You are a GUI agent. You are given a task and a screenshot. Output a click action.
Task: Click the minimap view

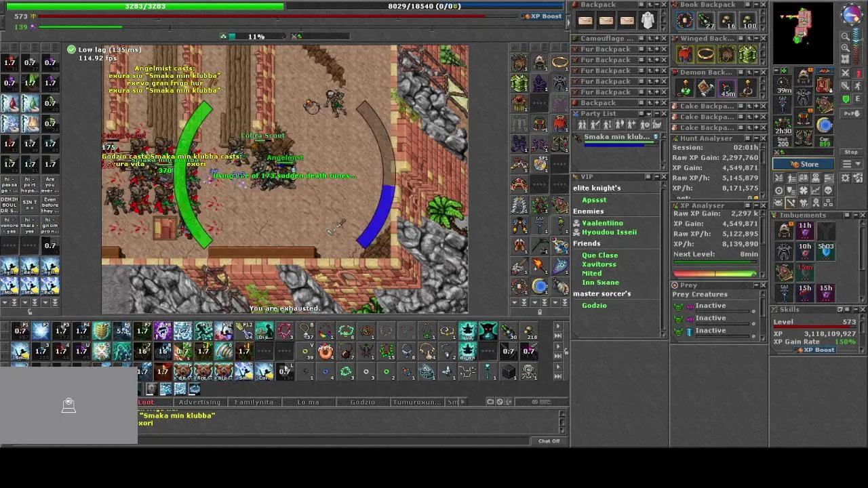point(803,34)
